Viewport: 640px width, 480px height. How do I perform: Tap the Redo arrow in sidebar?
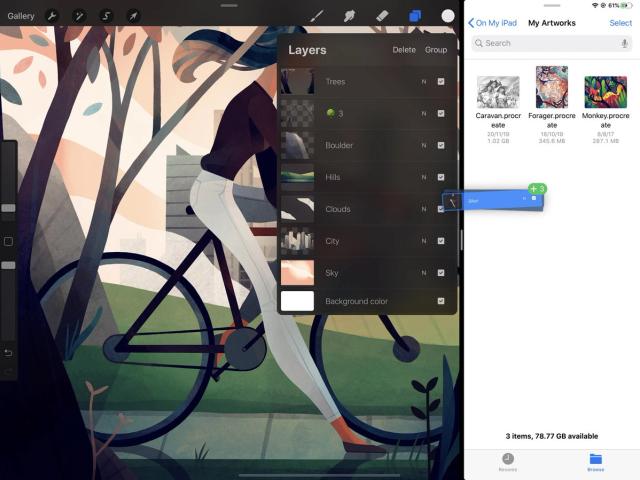point(8,371)
